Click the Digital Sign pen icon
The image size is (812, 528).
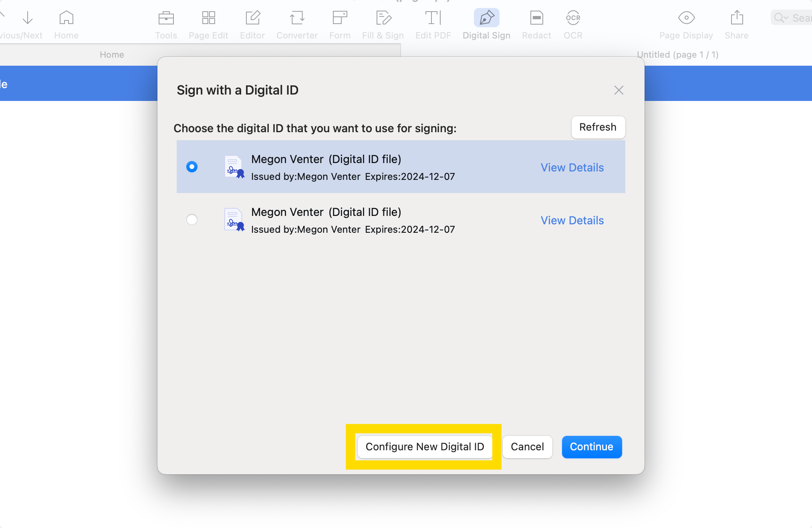click(486, 18)
